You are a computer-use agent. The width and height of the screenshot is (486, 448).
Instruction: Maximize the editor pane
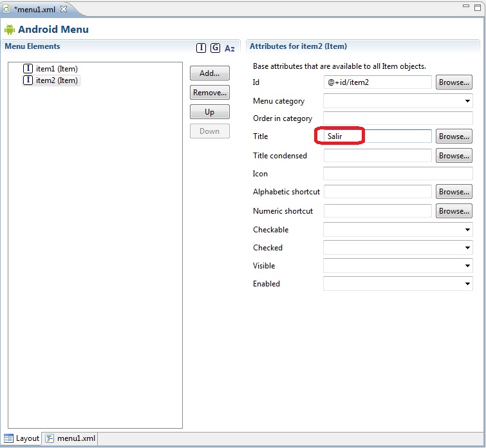[x=478, y=8]
